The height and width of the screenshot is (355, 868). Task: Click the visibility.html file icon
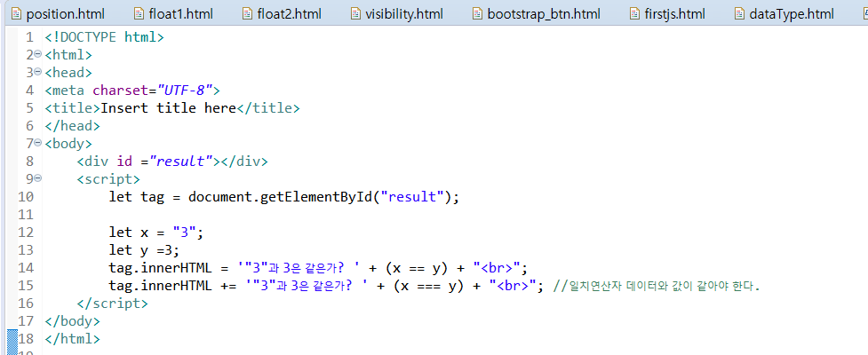coord(355,14)
